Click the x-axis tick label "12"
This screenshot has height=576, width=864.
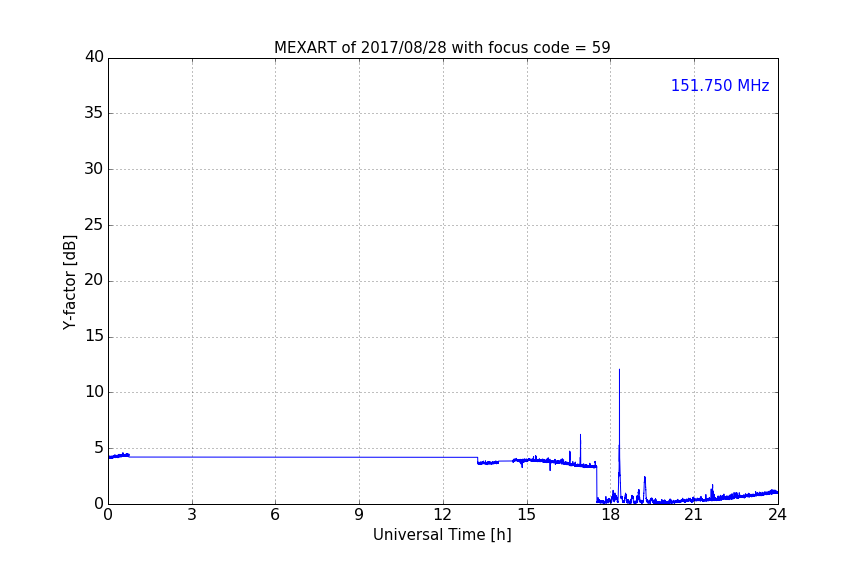pos(443,515)
